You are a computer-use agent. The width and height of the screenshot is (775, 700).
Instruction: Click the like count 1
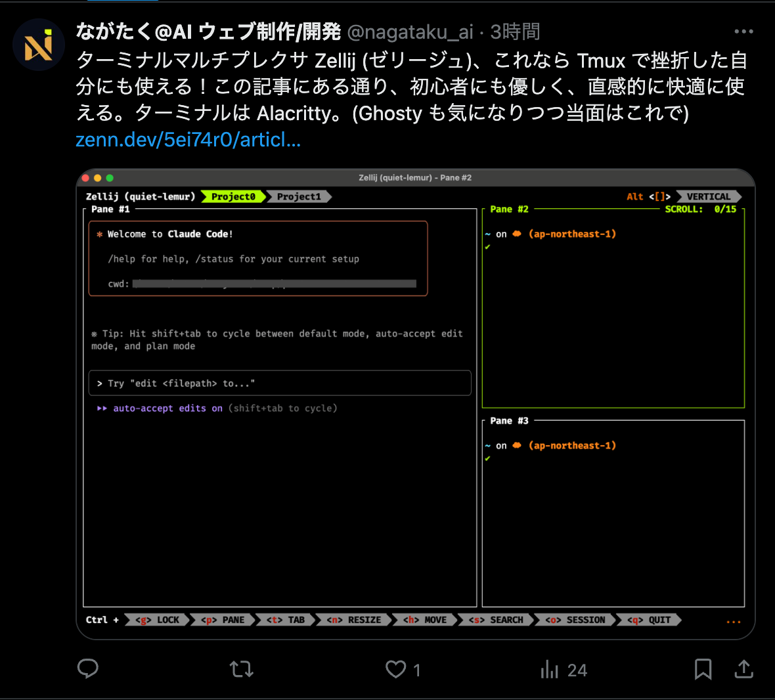(416, 670)
